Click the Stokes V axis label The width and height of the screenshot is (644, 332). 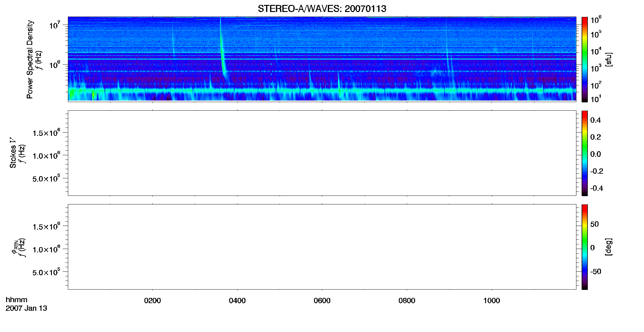click(x=13, y=153)
